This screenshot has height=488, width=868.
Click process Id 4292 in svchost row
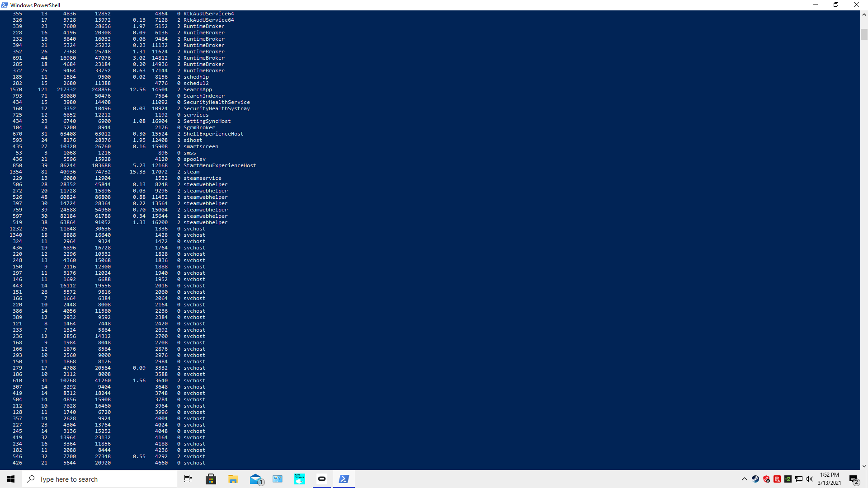[x=161, y=456]
